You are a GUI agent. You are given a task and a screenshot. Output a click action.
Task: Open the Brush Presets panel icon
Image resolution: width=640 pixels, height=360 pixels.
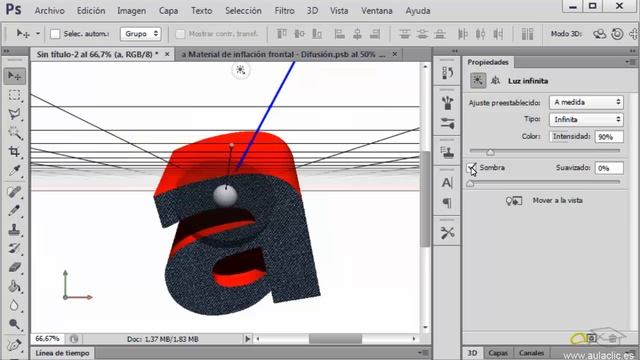pos(447,123)
